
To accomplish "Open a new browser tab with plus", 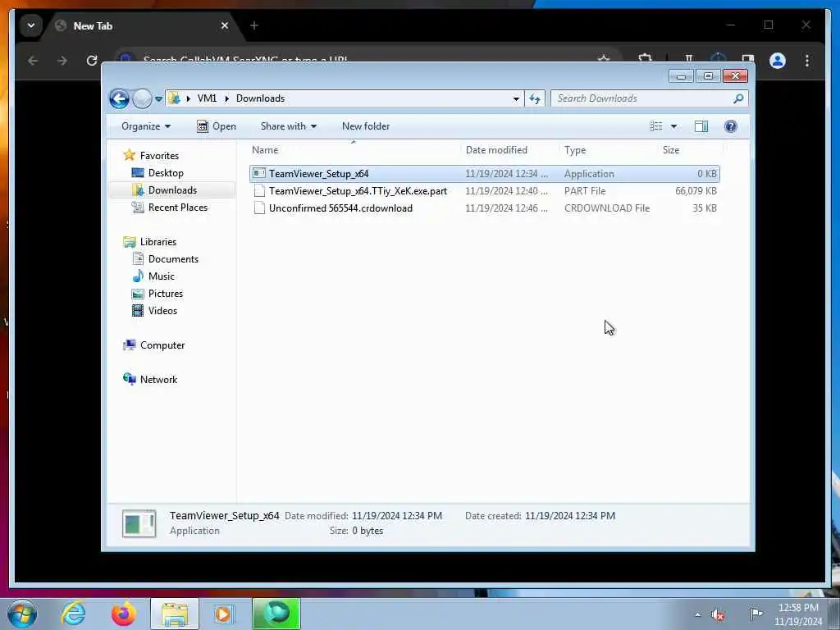I will (x=254, y=25).
